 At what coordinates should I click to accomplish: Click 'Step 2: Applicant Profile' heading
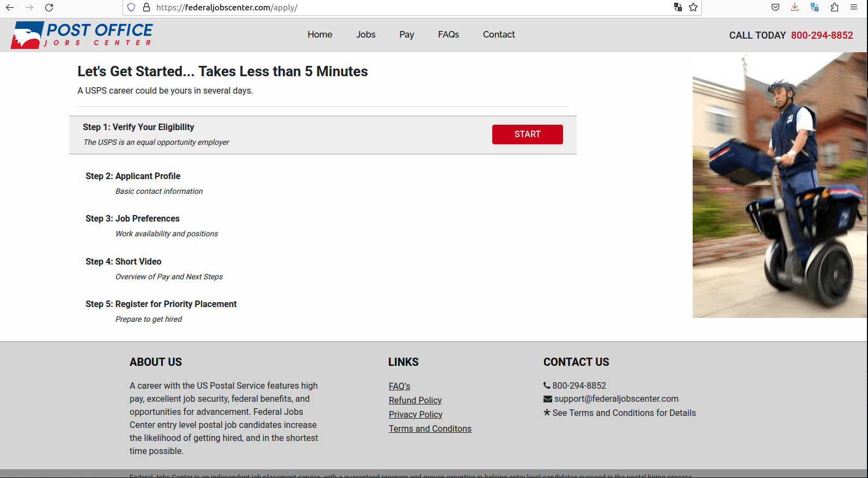pos(133,176)
